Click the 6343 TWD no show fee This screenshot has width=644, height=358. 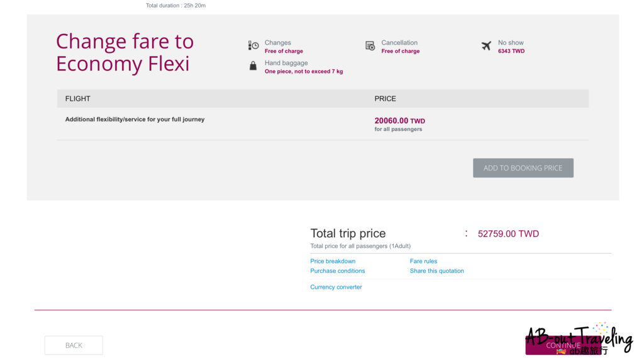tap(511, 52)
